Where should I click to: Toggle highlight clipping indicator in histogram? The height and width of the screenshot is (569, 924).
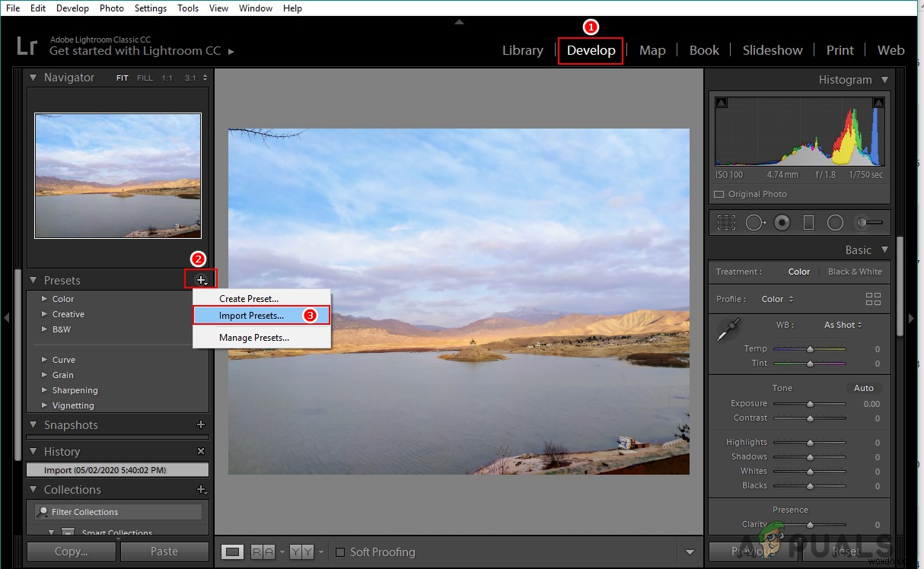click(878, 103)
